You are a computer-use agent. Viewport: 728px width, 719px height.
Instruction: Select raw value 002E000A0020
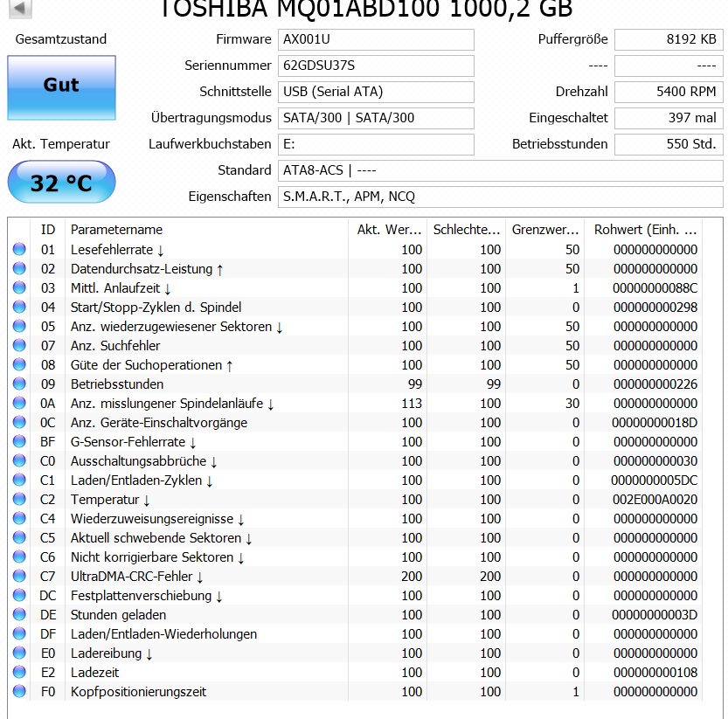(x=655, y=500)
